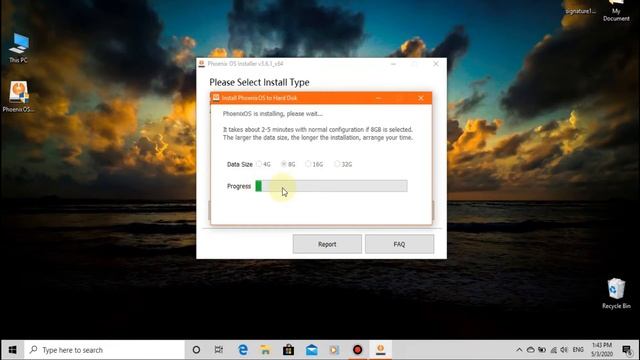Close the Install PhoenixOS to Hard Disk dialog
The image size is (640, 360).
click(421, 98)
